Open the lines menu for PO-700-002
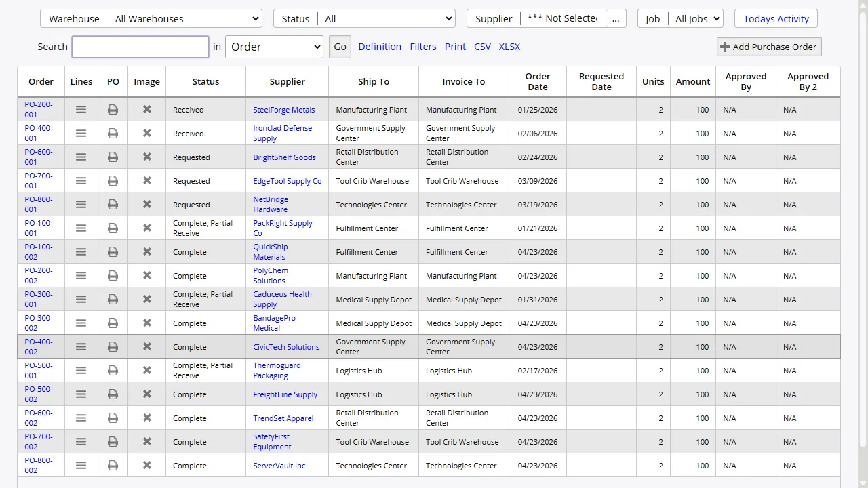 tap(81, 441)
